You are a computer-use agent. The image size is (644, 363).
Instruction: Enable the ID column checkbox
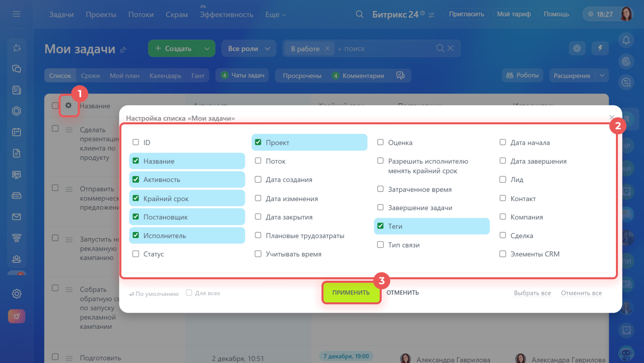tap(135, 142)
